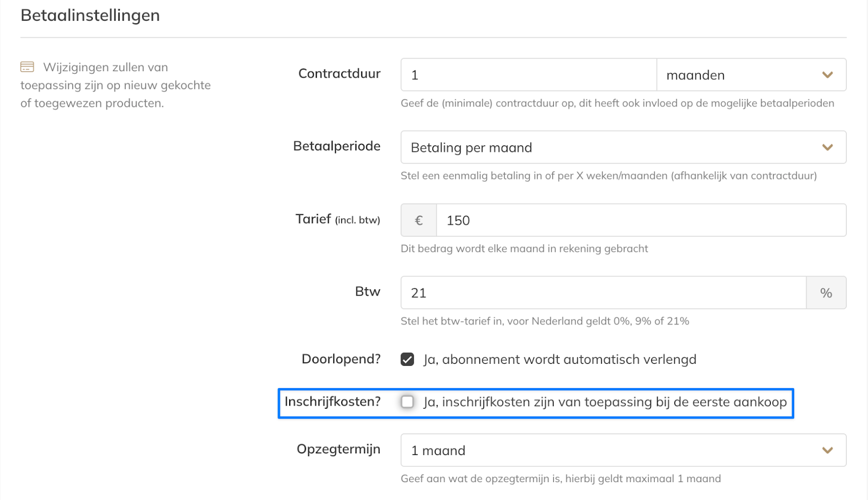Viewport: 868px width, 500px height.
Task: Click the euro symbol before the Tarief field
Action: click(418, 220)
